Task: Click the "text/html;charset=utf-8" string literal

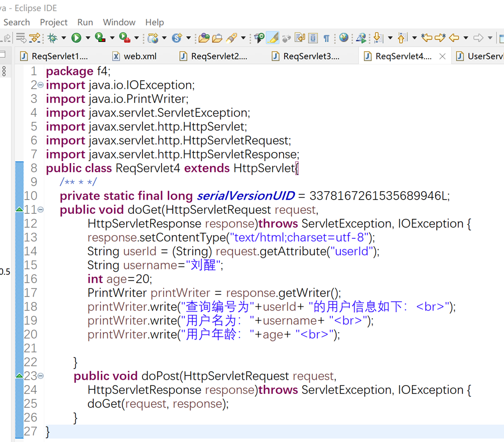Action: click(x=299, y=237)
